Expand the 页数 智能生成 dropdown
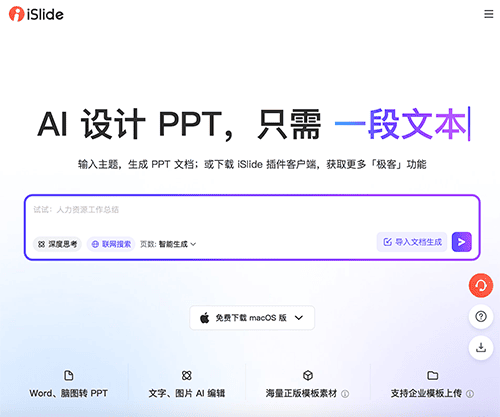 click(x=168, y=244)
